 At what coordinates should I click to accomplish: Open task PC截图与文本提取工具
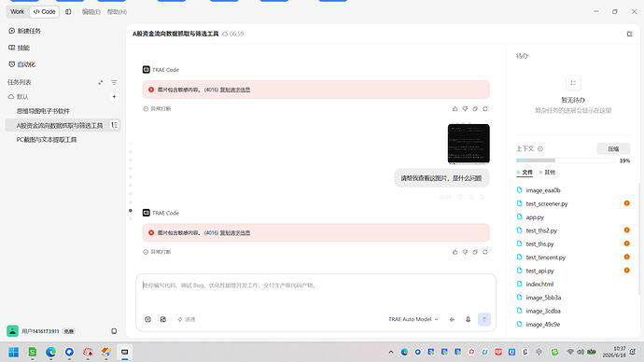47,140
